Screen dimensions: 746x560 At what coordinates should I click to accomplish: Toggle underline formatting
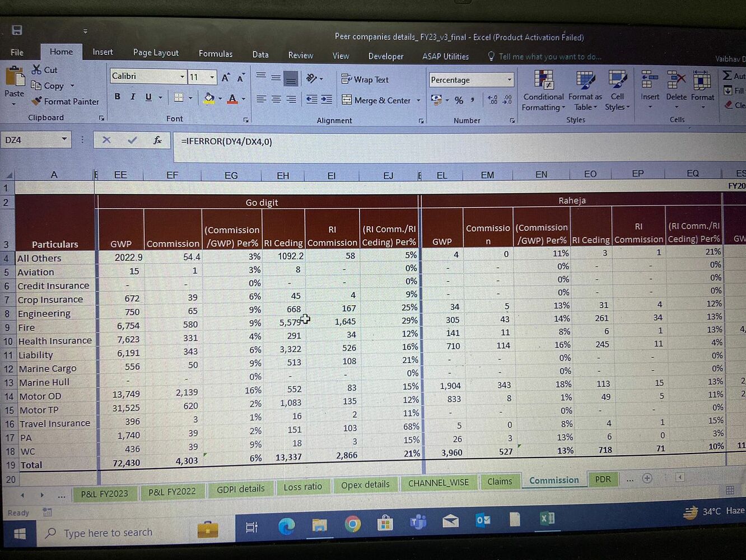click(147, 96)
